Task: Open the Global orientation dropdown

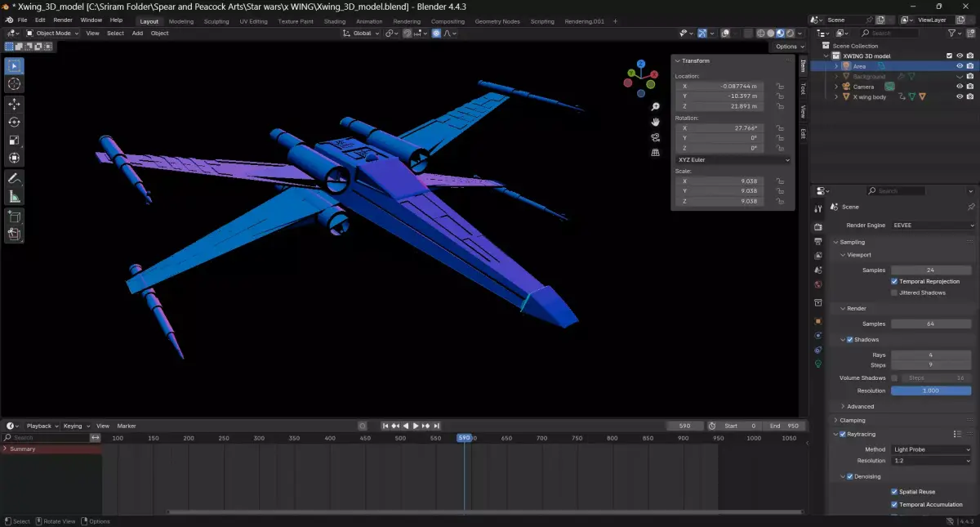Action: [x=361, y=33]
